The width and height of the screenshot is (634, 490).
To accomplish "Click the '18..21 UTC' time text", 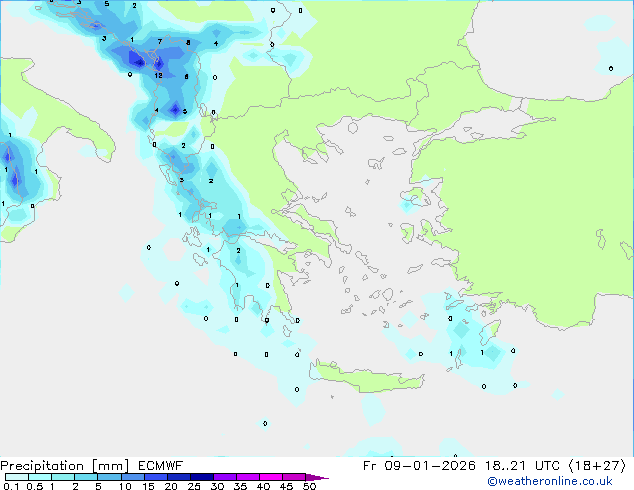I will point(522,466).
